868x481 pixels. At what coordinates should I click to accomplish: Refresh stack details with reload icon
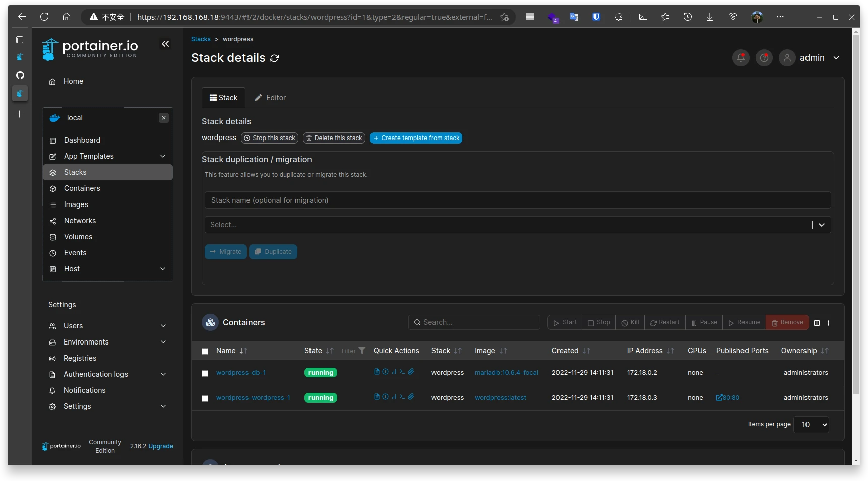tap(274, 58)
